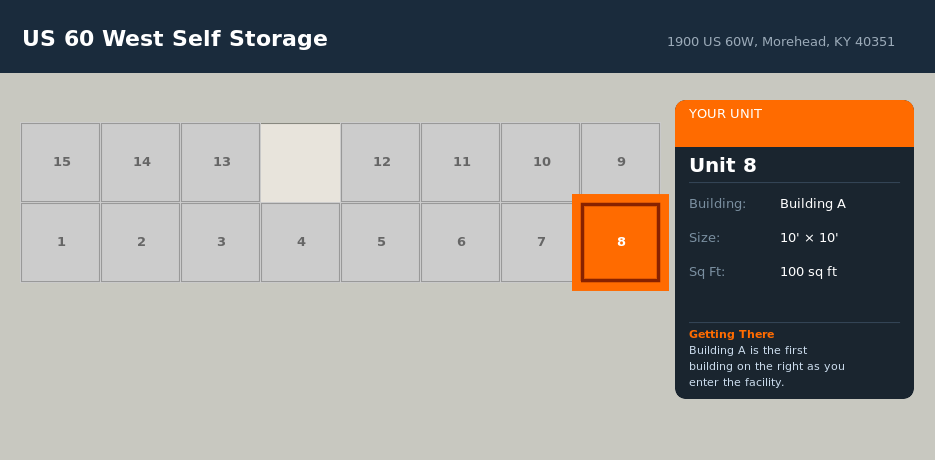Select unit 10 on the storage map
Screen dimensions: 935x460
540,162
